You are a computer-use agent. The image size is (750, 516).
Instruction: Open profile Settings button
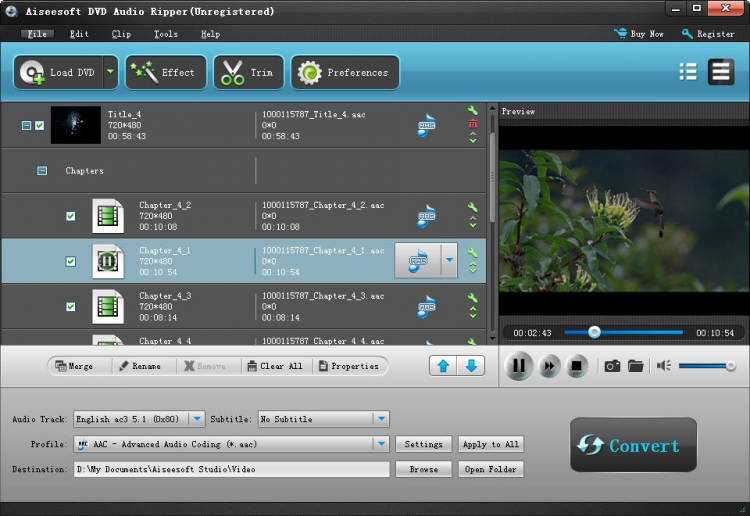tap(423, 444)
